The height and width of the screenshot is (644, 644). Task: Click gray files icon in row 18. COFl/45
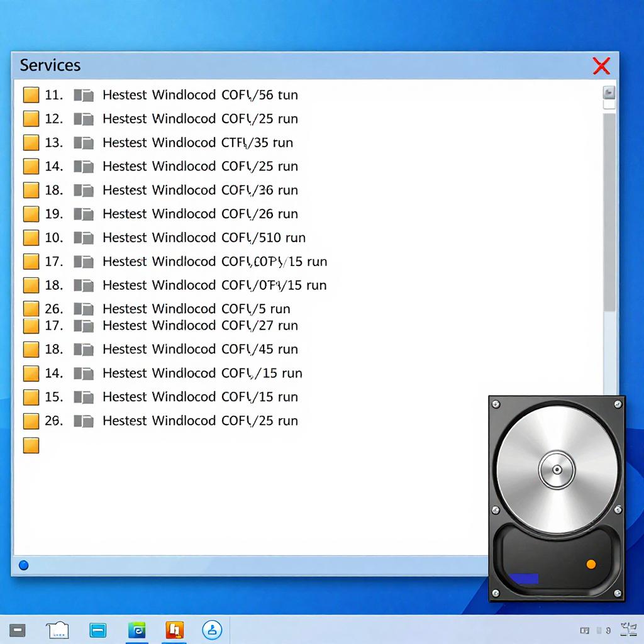click(x=84, y=350)
